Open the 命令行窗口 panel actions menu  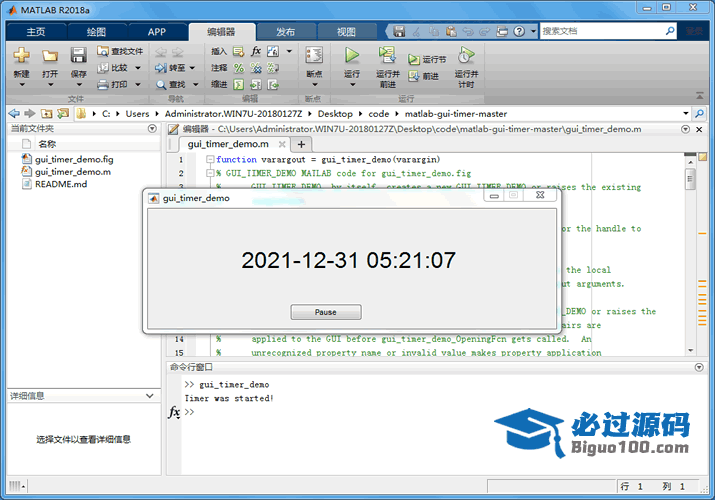coord(699,367)
